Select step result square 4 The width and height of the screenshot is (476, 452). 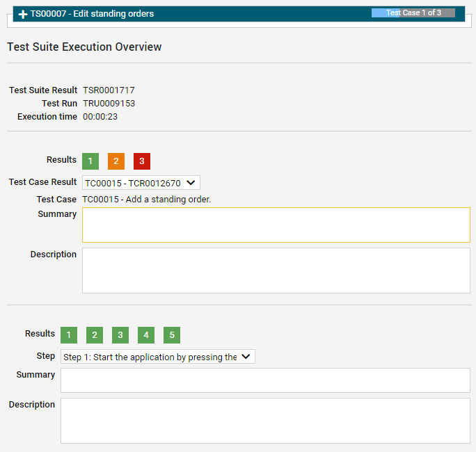(x=146, y=335)
